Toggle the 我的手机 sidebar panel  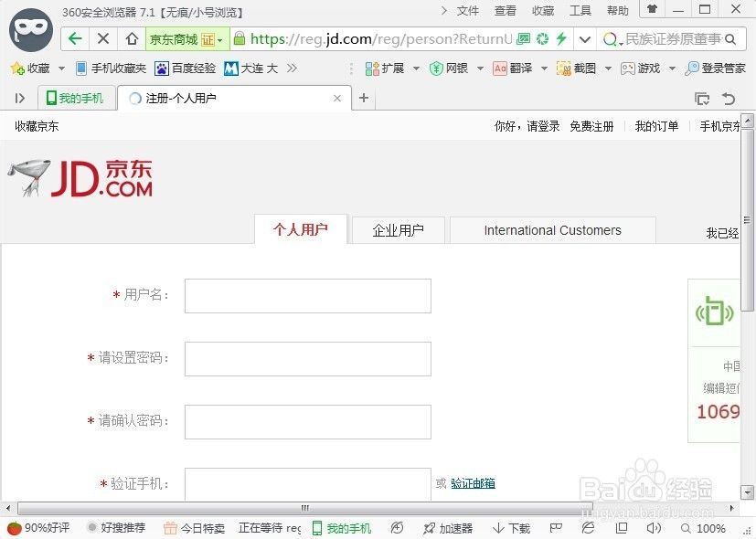click(x=76, y=97)
